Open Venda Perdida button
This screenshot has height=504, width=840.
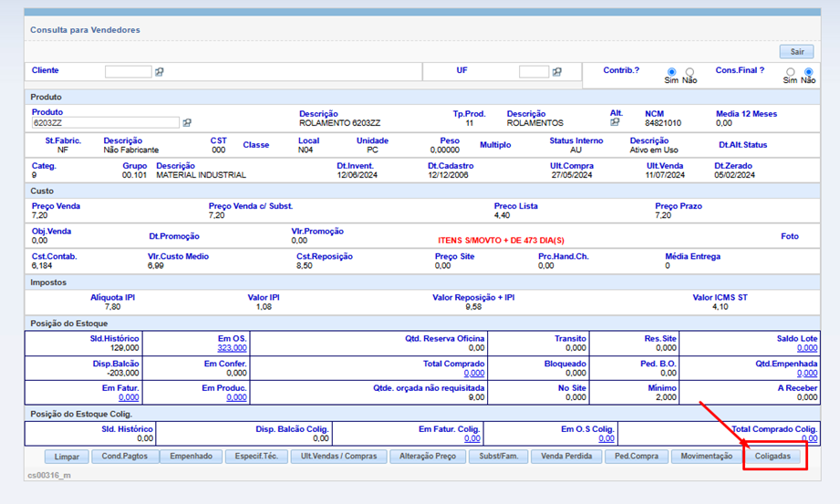pyautogui.click(x=566, y=457)
